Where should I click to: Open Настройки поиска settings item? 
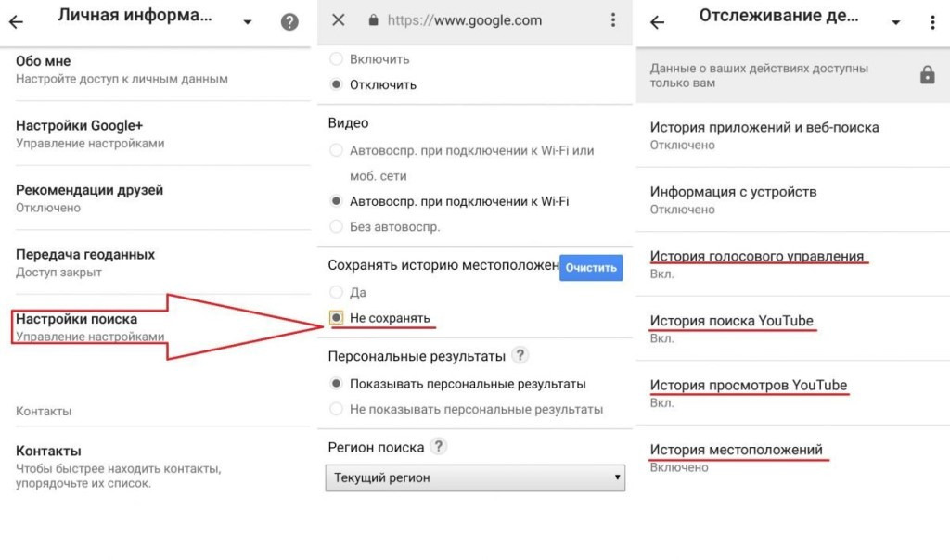click(90, 326)
